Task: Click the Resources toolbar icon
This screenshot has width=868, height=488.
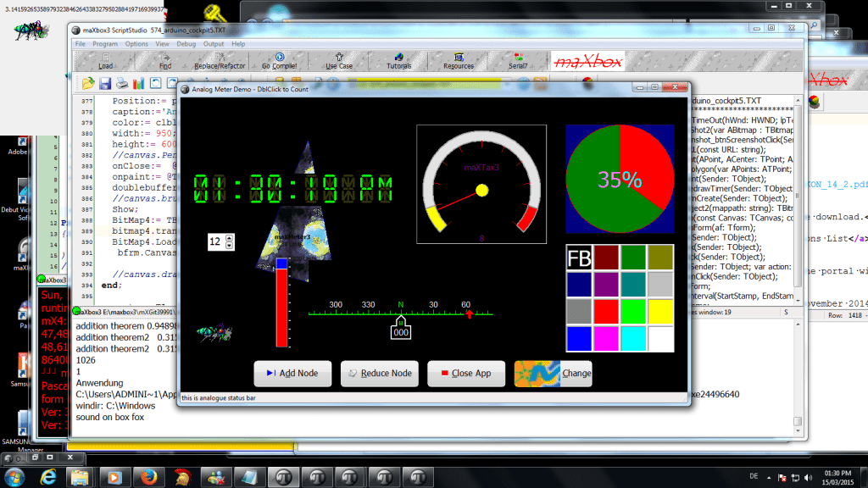Action: tap(459, 61)
